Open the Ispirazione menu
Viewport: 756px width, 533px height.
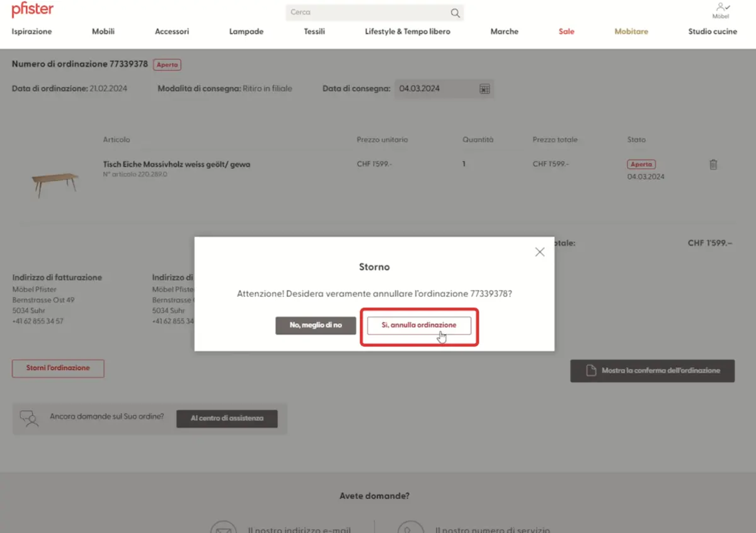click(x=32, y=32)
